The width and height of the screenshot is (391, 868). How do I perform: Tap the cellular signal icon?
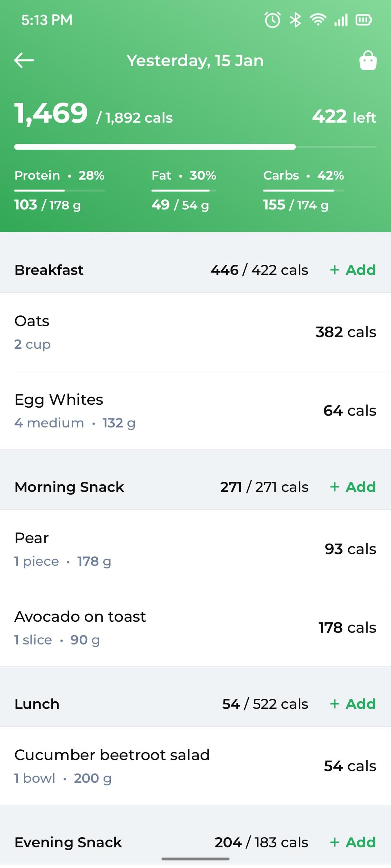(341, 20)
